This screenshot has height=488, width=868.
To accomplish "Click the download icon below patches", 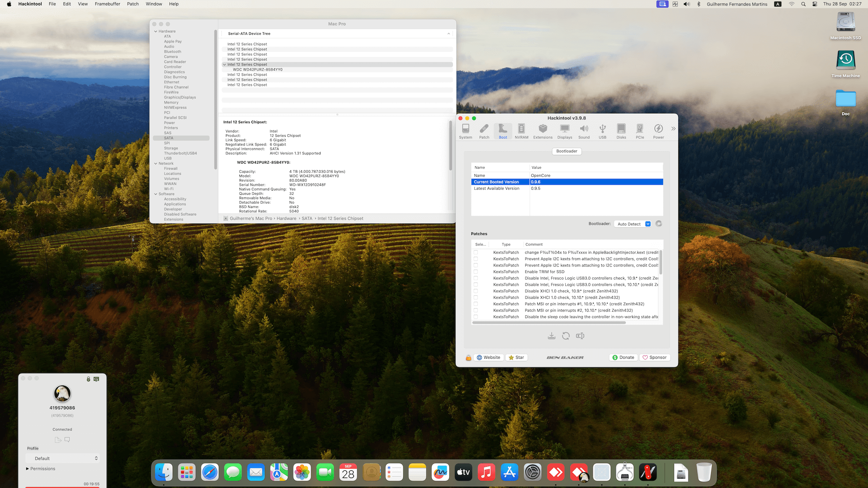I will coord(551,336).
